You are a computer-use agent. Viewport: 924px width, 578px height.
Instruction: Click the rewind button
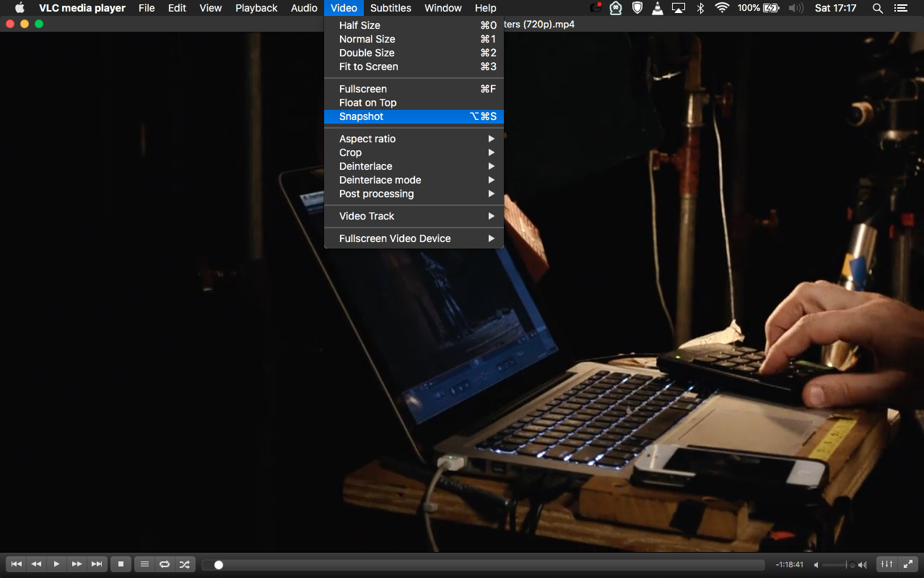point(36,564)
